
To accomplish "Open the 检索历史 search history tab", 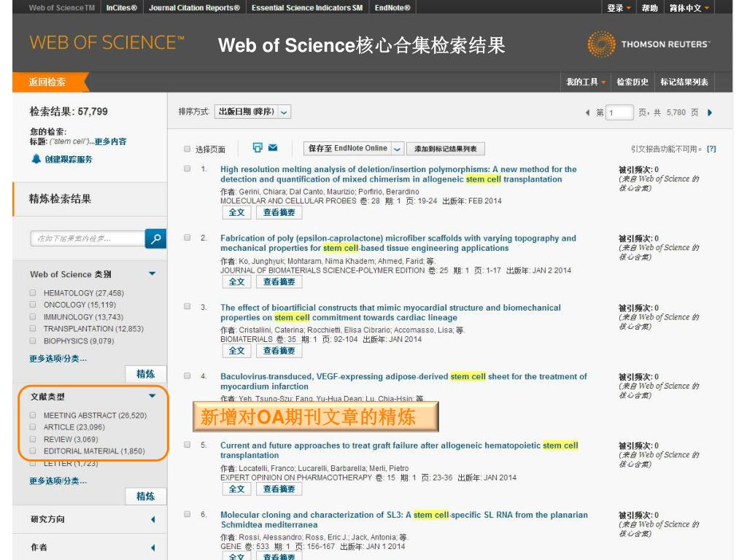I will (632, 82).
